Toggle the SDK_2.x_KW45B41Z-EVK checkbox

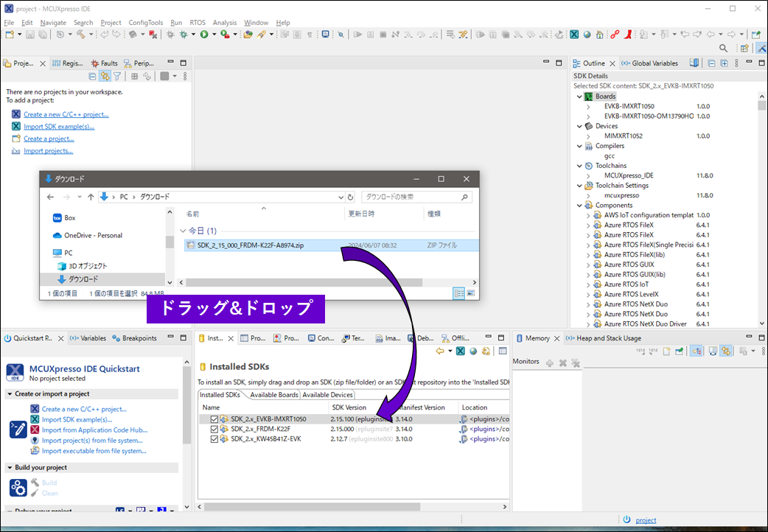(214, 438)
